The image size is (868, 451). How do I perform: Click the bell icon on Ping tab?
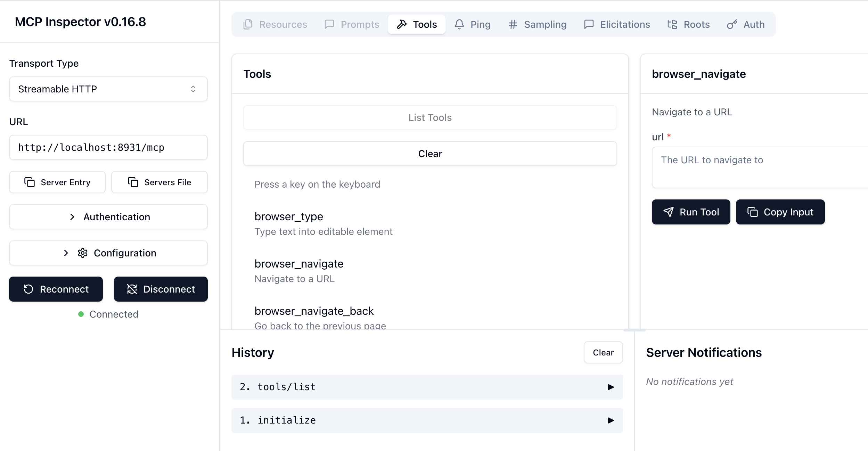459,24
